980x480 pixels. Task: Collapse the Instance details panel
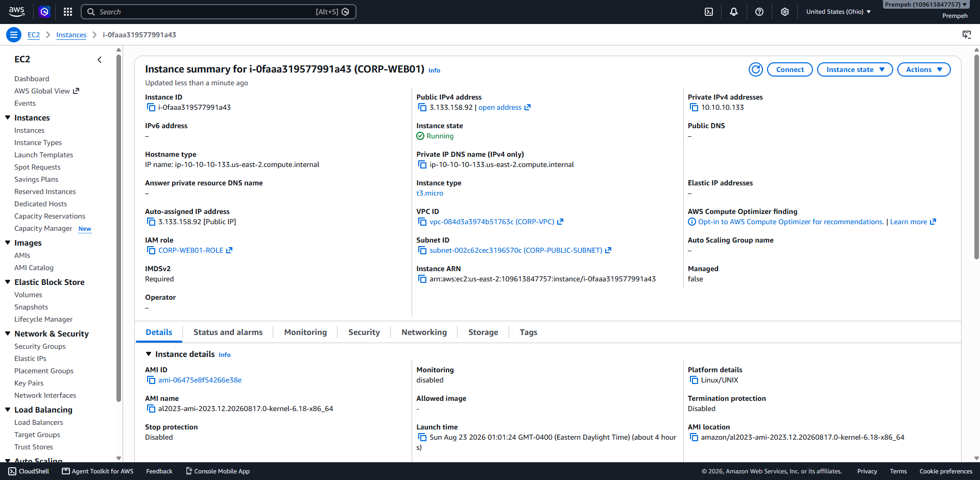(x=149, y=354)
